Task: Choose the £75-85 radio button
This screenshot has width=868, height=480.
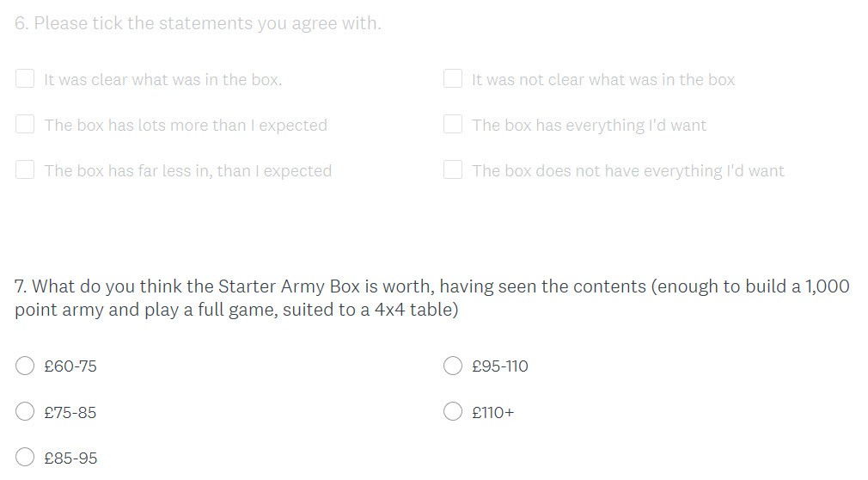Action: pyautogui.click(x=25, y=412)
